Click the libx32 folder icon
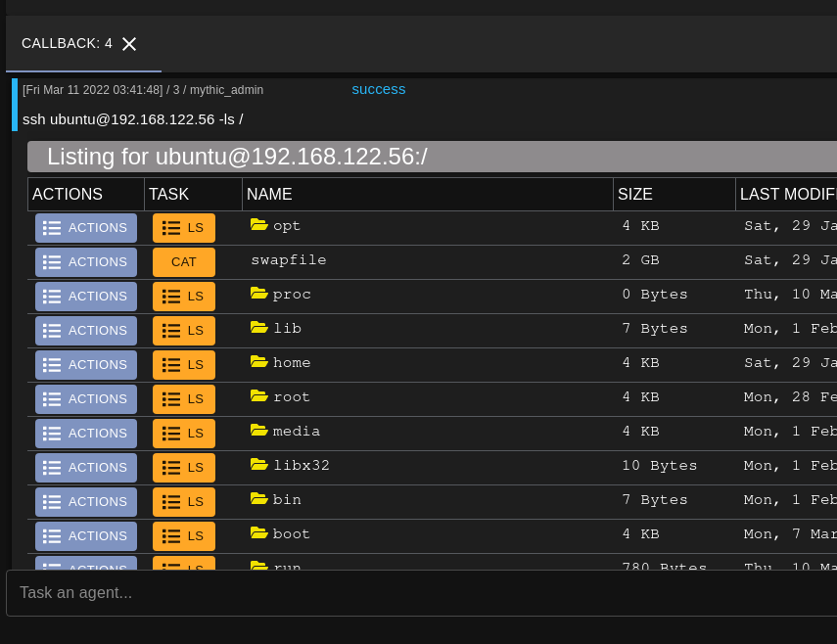 pos(258,465)
